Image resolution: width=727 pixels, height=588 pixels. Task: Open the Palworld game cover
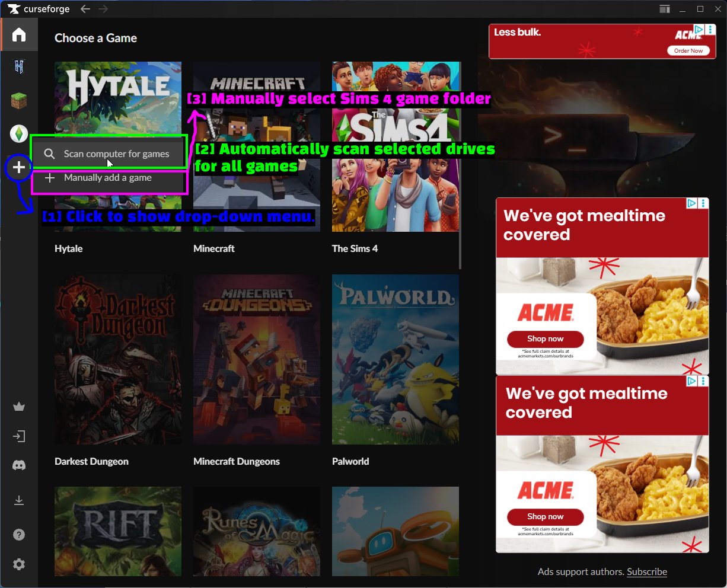(396, 359)
